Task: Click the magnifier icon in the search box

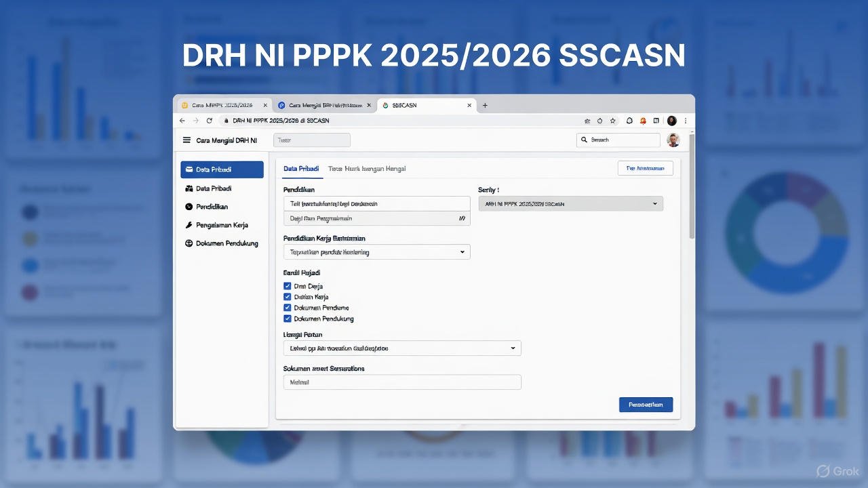Action: 584,140
